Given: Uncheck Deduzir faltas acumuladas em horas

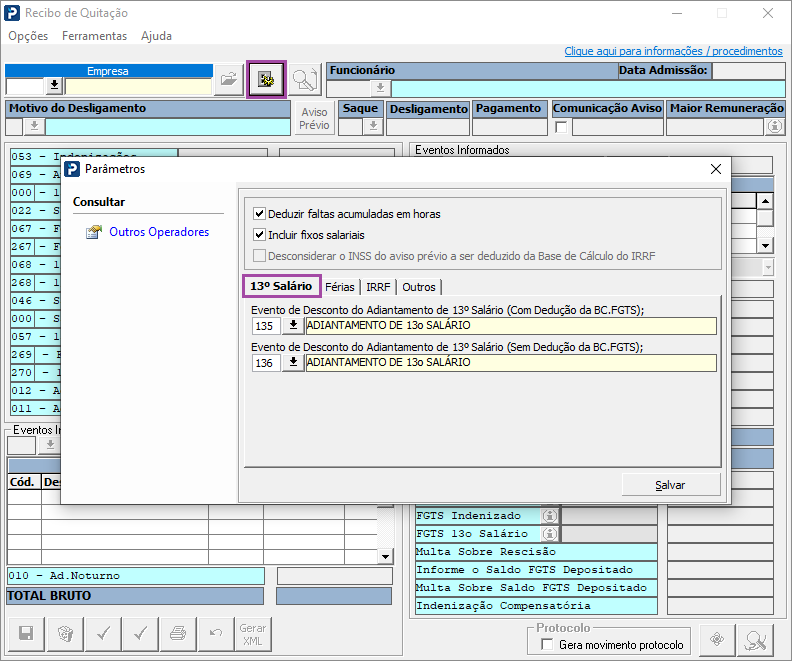Looking at the screenshot, I should coord(259,214).
